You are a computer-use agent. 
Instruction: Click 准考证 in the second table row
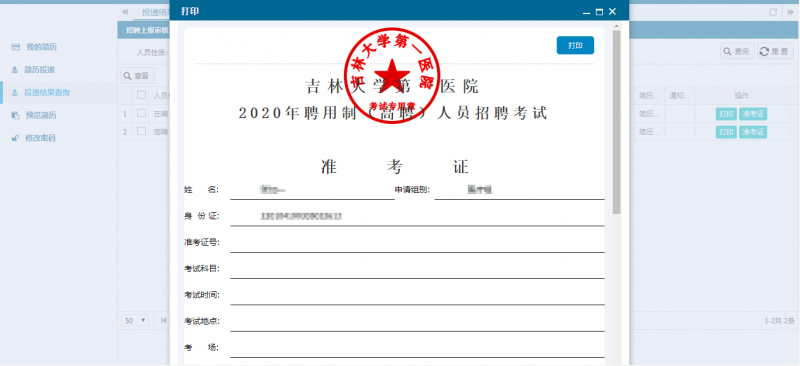[x=753, y=132]
